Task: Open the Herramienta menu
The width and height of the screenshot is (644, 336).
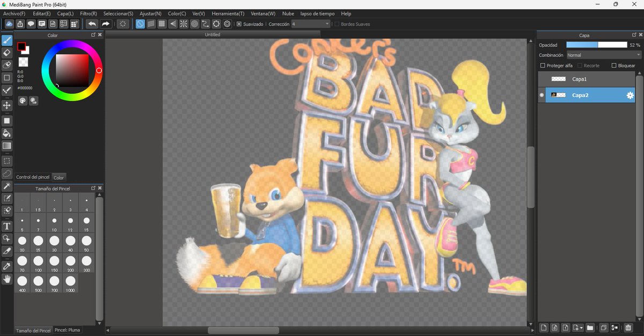Action: tap(228, 13)
